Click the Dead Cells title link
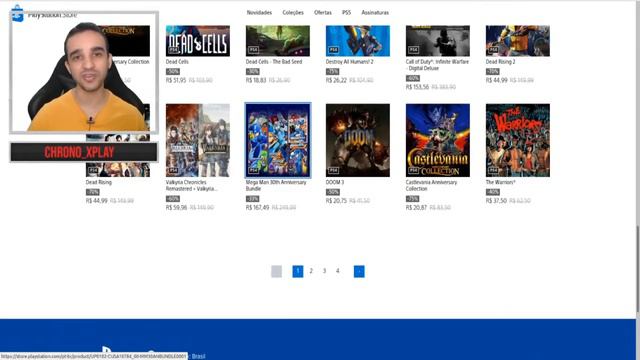 (177, 62)
